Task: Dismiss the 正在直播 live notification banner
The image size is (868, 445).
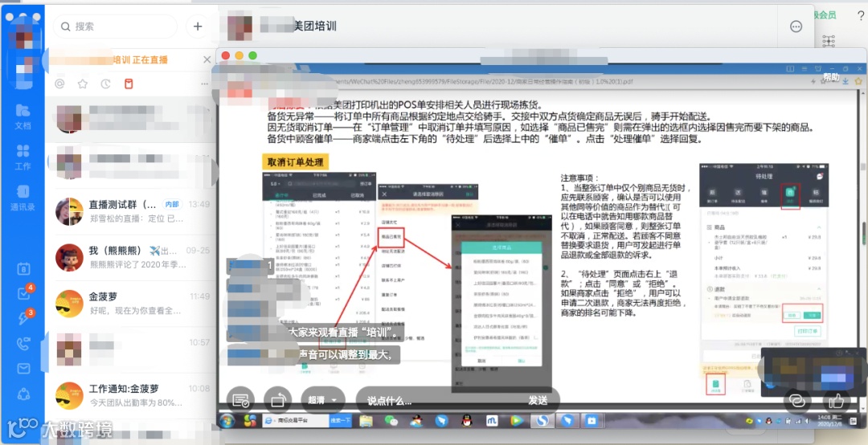Action: tap(207, 59)
